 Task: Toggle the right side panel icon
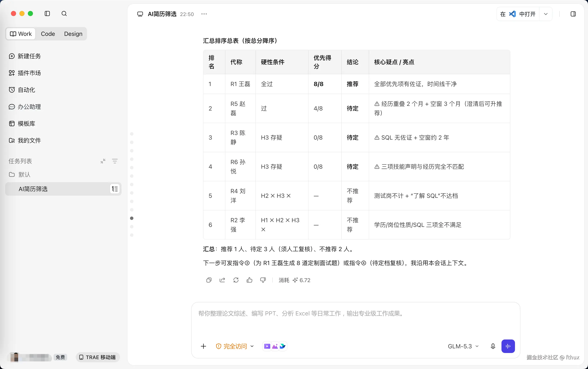click(x=573, y=14)
